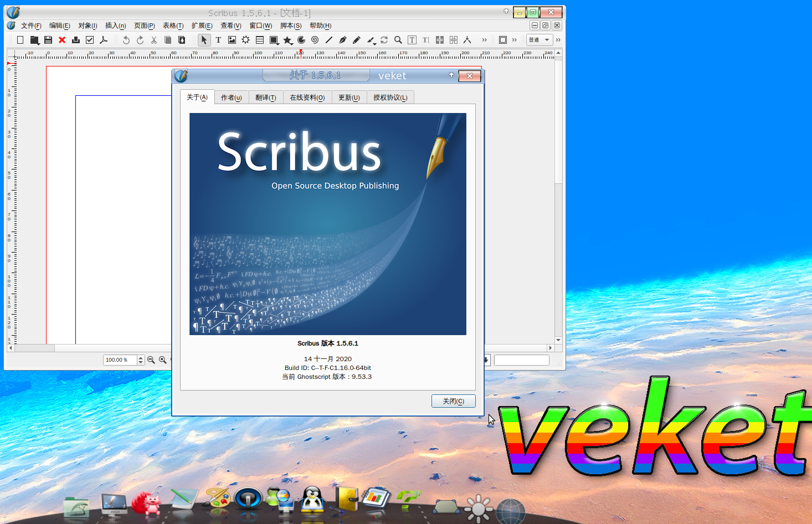The height and width of the screenshot is (524, 812).
Task: Choose the Select Item arrow tool
Action: pos(204,40)
